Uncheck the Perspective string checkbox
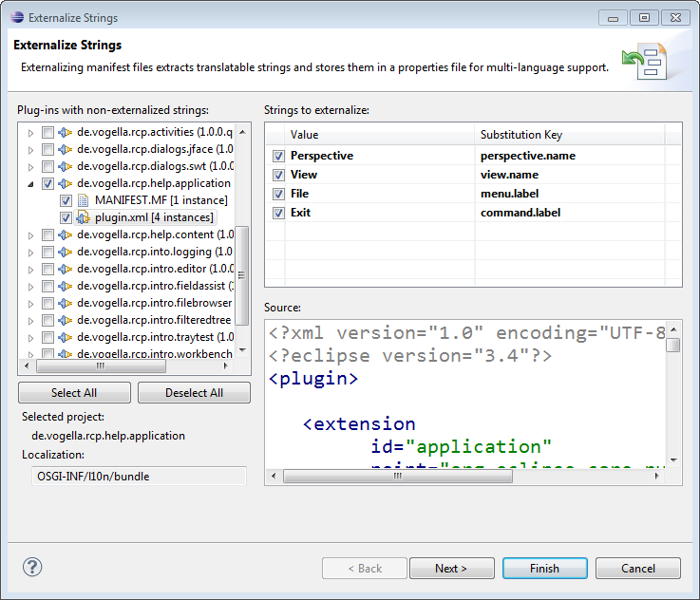700x600 pixels. [278, 156]
